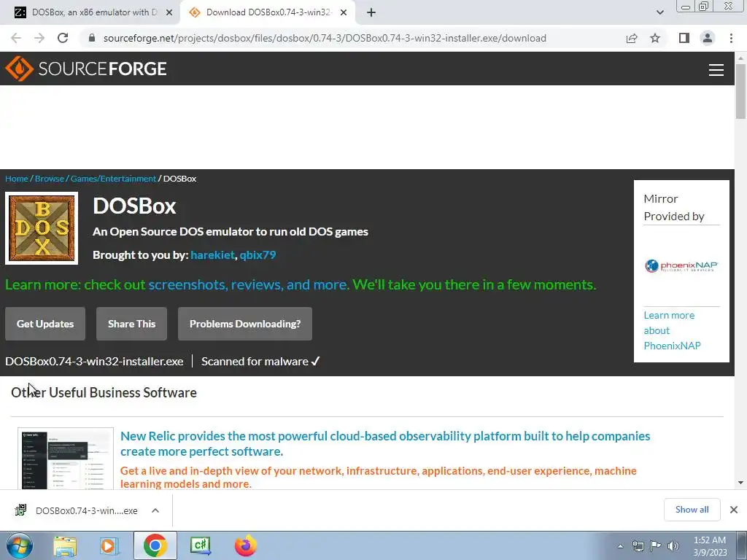
Task: Expand options for the downloaded exe file
Action: tap(155, 510)
